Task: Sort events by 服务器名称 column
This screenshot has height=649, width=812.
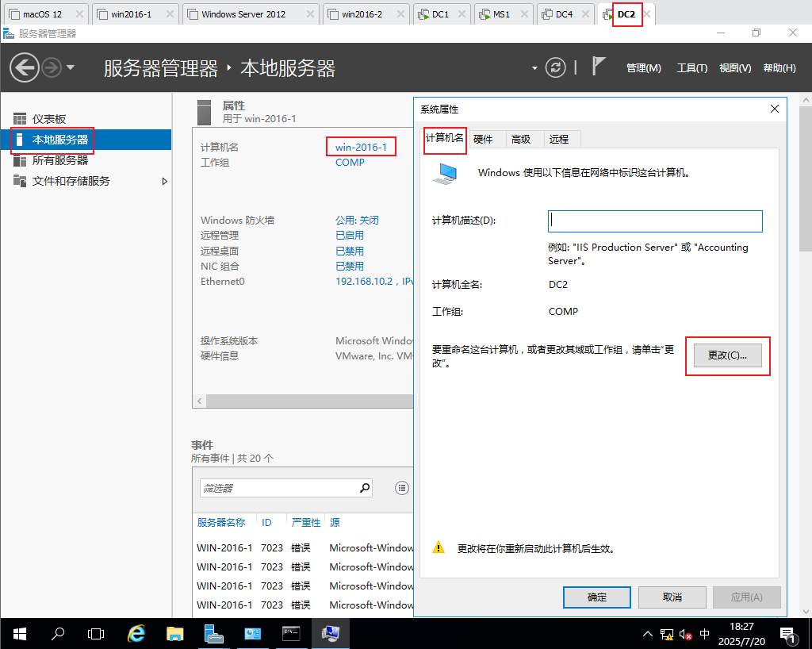Action: point(221,522)
